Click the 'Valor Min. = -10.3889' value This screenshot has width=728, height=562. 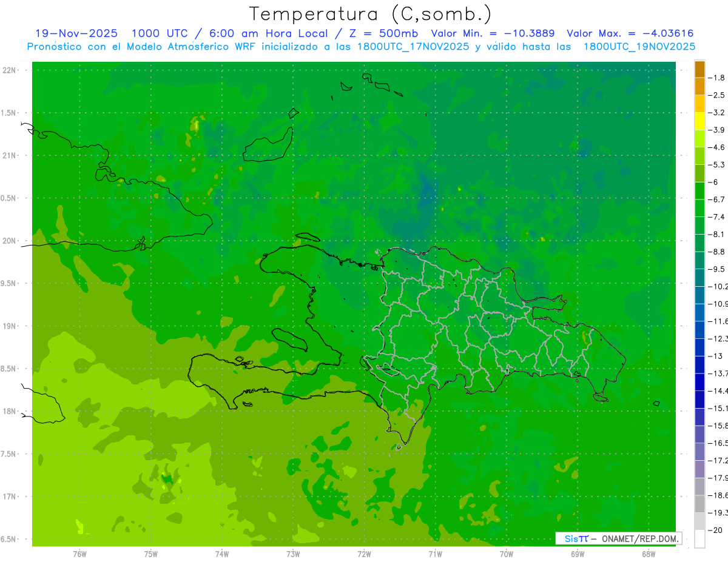point(493,33)
